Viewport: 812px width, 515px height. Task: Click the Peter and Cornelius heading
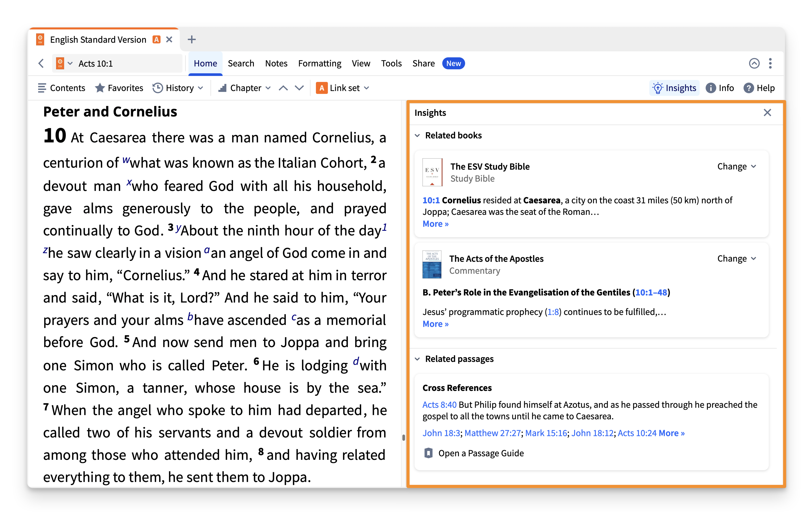click(x=110, y=112)
